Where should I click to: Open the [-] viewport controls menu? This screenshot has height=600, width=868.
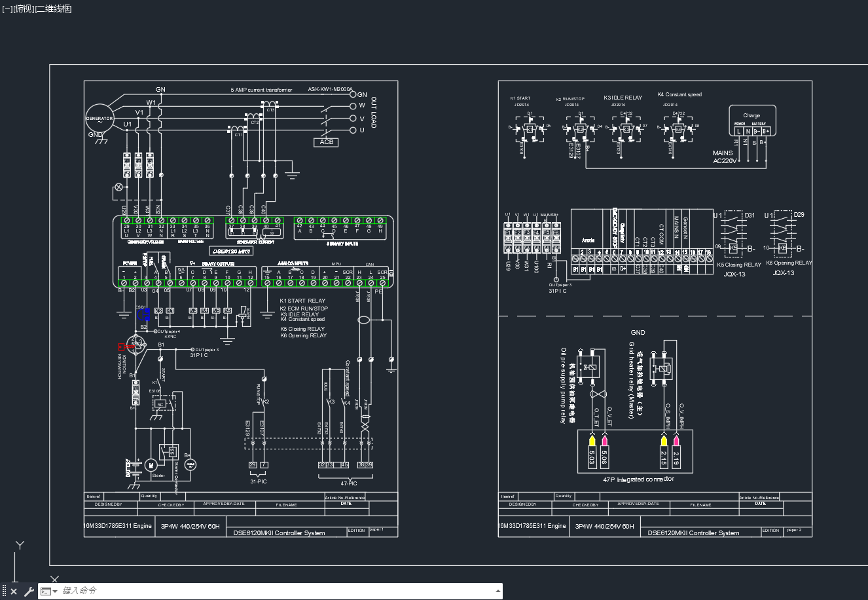(7, 9)
